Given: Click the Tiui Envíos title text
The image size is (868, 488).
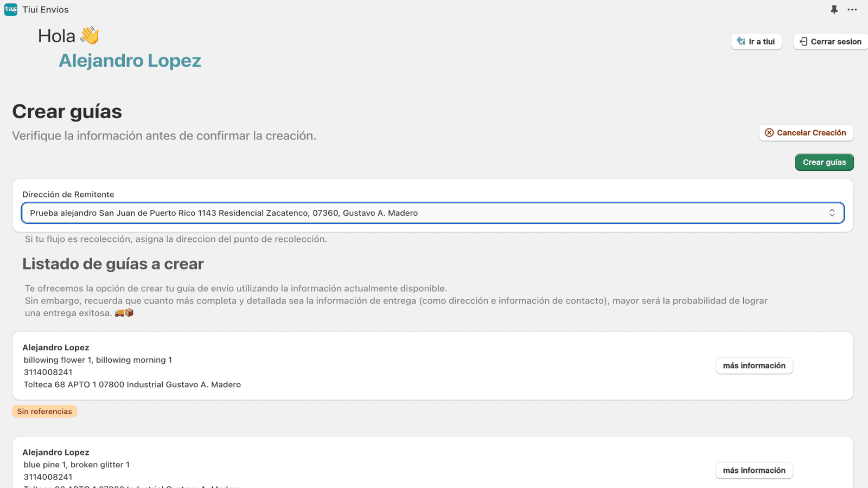Looking at the screenshot, I should [46, 10].
